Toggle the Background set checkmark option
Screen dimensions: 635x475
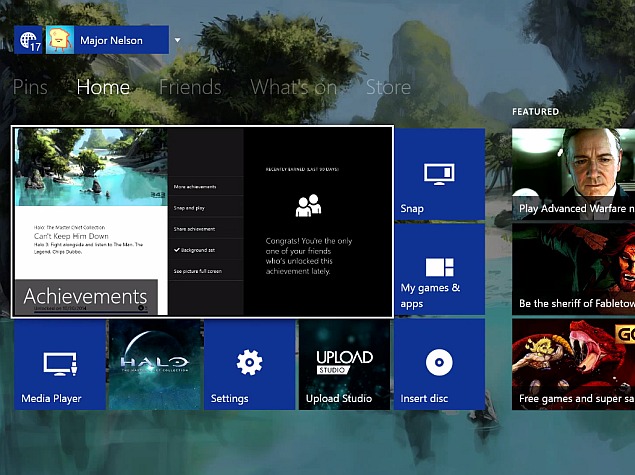206,250
